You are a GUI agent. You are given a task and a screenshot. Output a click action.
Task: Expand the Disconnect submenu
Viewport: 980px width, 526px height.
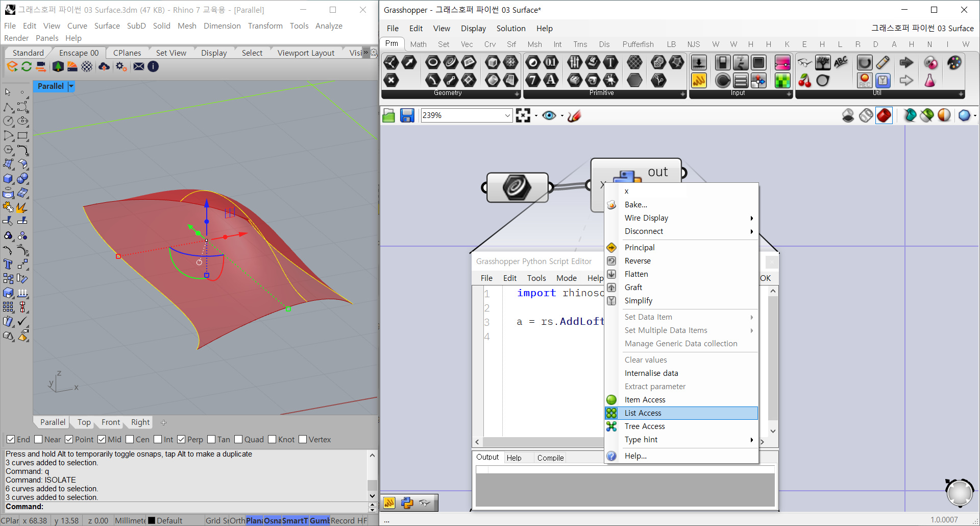tap(681, 231)
